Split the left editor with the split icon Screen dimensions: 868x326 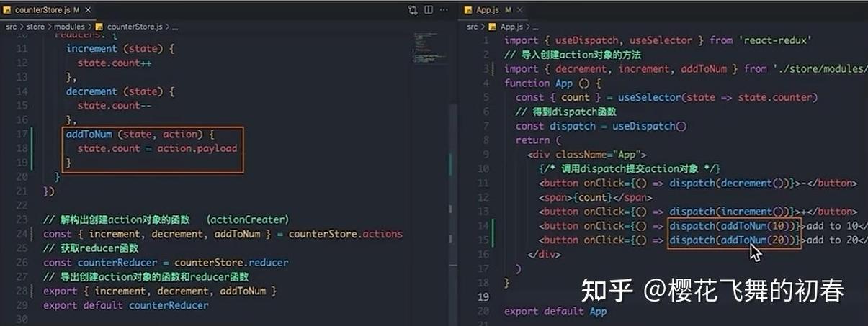[429, 10]
